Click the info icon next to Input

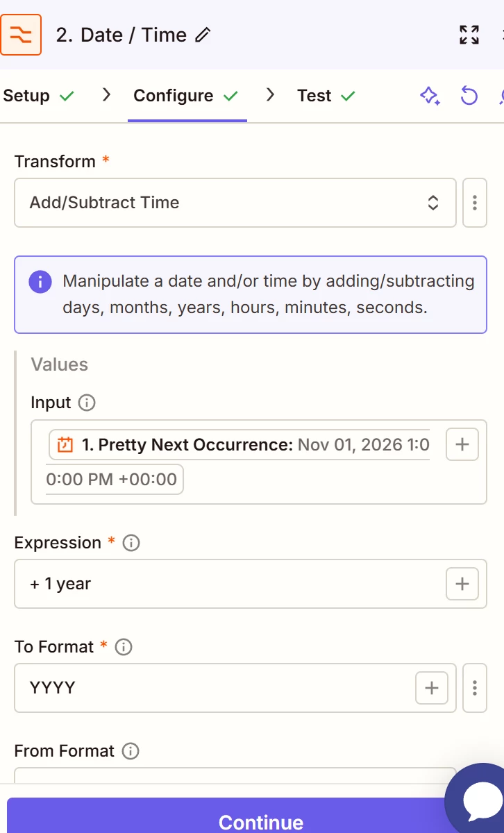[87, 403]
